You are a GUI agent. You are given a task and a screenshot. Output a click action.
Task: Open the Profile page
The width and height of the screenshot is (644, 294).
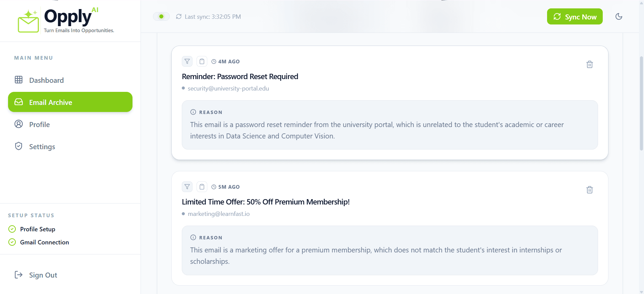pyautogui.click(x=70, y=124)
